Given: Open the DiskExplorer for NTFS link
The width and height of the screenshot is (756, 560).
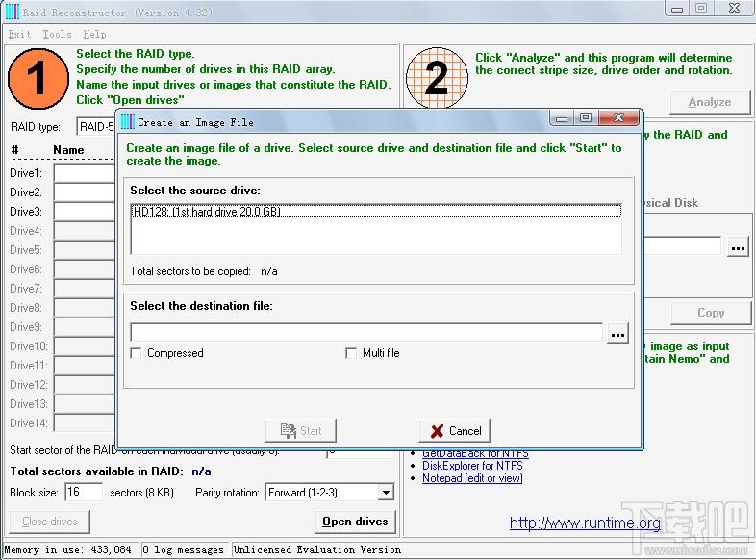Looking at the screenshot, I should coord(472,466).
